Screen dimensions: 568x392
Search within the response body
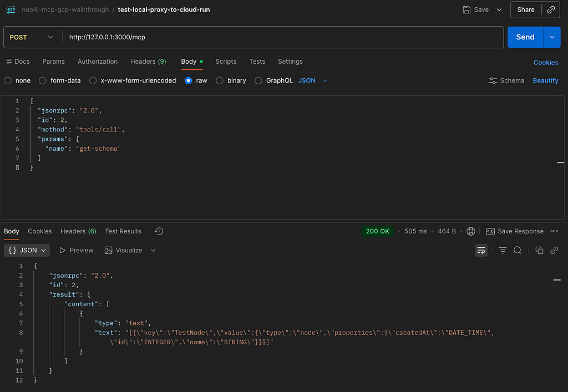pos(518,251)
